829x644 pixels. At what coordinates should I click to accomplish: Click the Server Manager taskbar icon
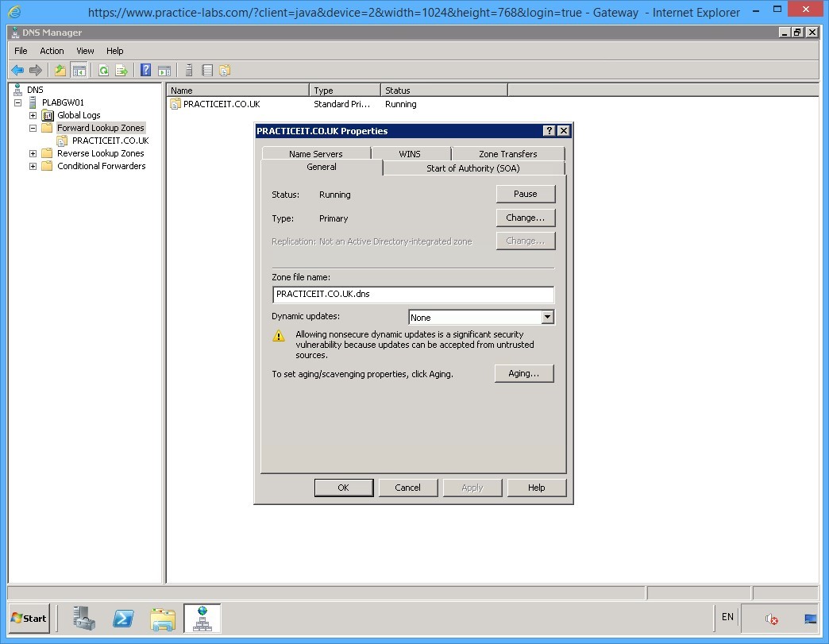pos(84,619)
